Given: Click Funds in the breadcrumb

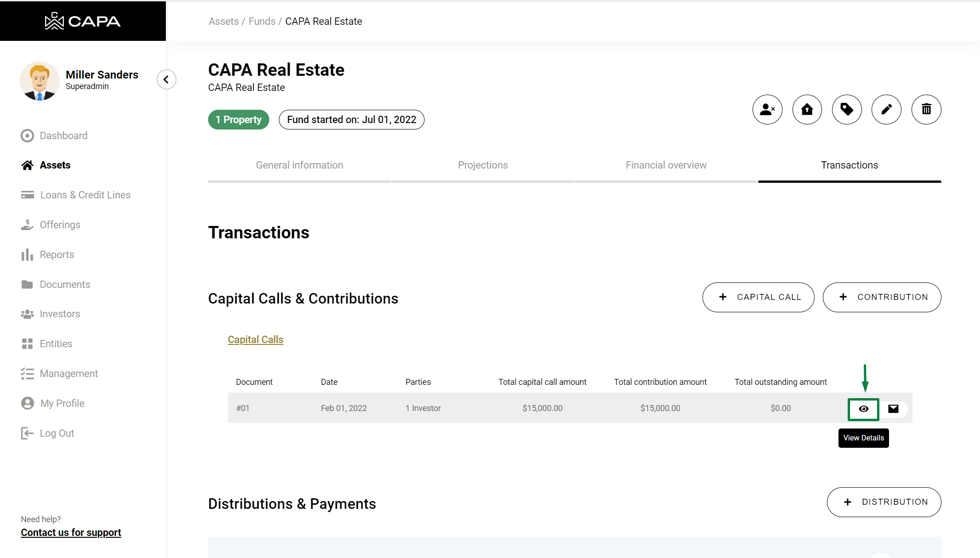Looking at the screenshot, I should click(262, 21).
